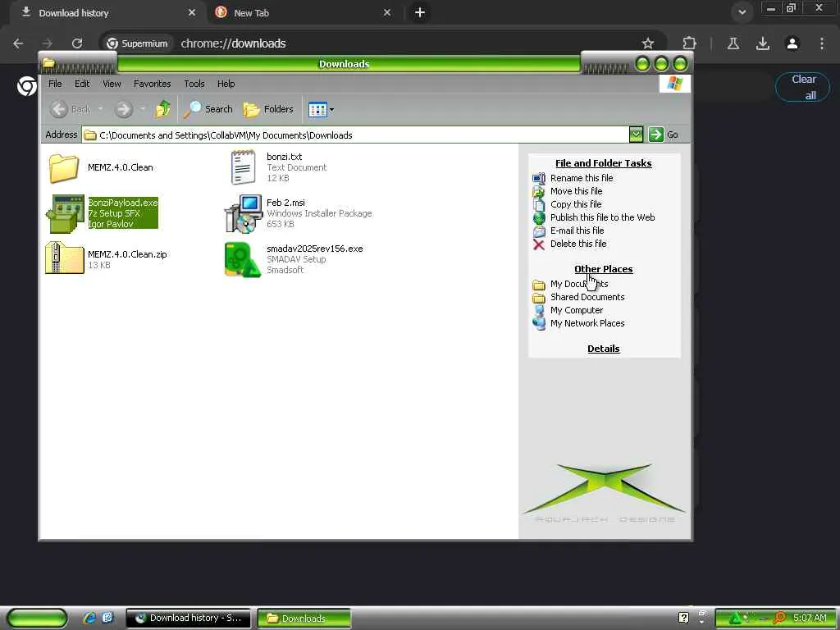Screen dimensions: 840x630
Task: Click the Supermium site info chip
Action: pyautogui.click(x=137, y=43)
